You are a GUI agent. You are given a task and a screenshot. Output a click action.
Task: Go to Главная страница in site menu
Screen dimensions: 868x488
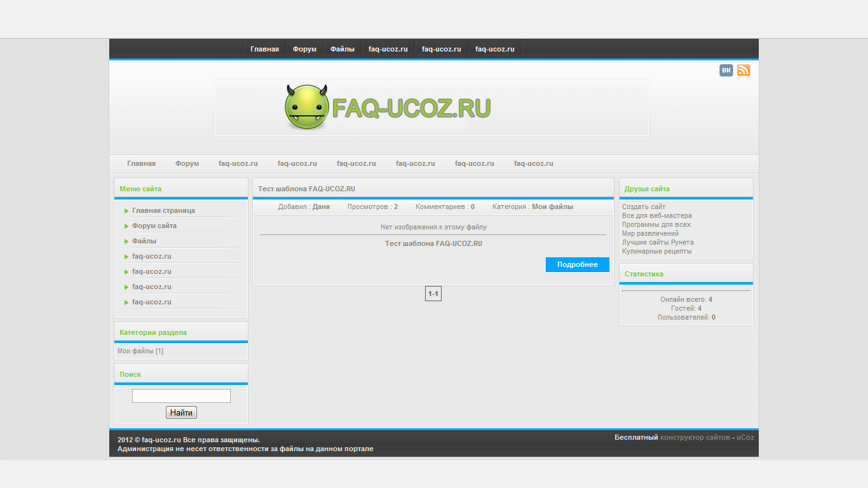(x=163, y=210)
